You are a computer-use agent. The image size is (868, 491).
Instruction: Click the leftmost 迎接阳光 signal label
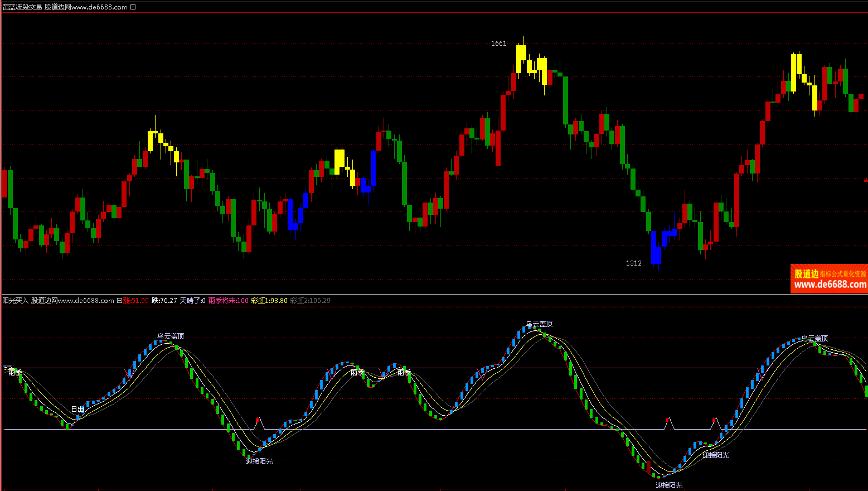[259, 461]
